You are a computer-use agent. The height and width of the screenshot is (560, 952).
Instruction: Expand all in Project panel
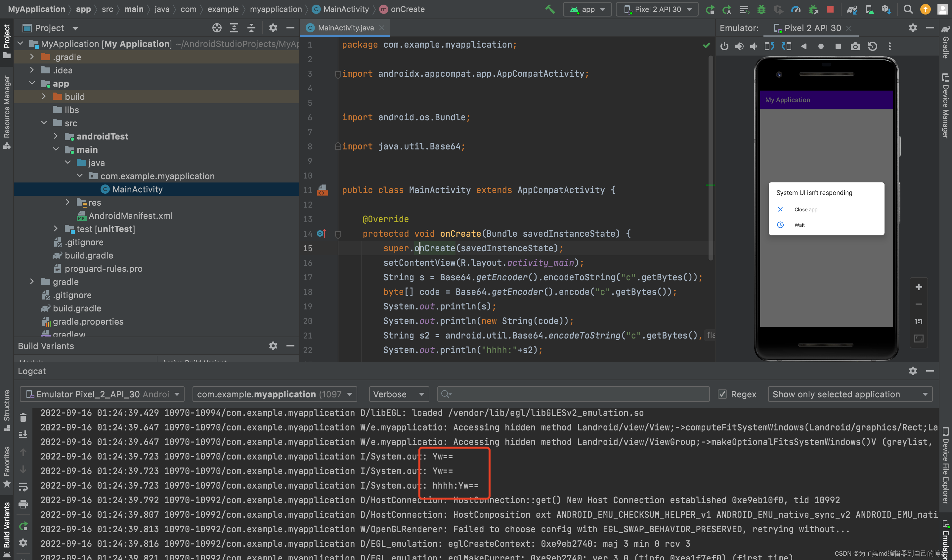click(234, 27)
